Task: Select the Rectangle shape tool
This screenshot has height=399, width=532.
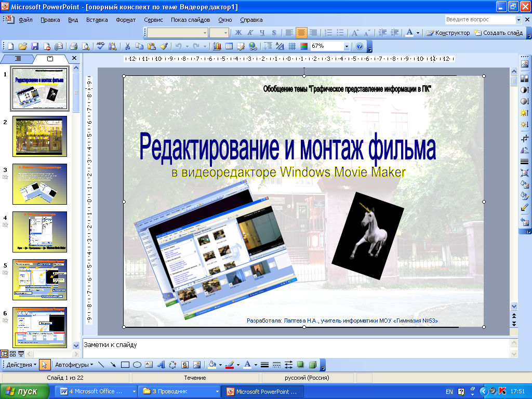Action: tap(125, 365)
